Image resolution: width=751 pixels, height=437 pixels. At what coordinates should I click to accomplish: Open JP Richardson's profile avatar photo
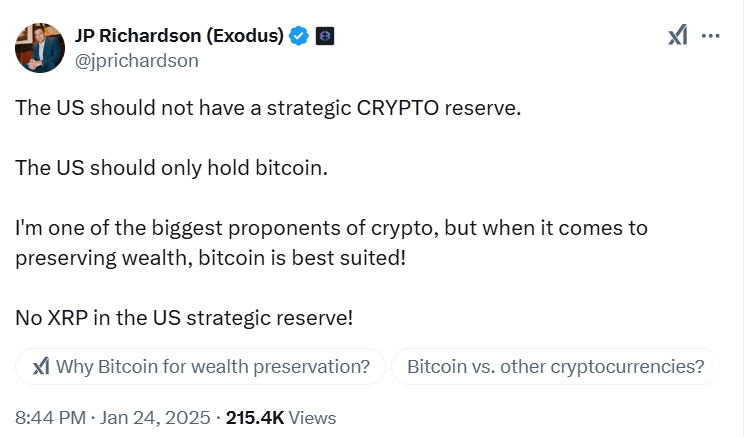pos(40,48)
